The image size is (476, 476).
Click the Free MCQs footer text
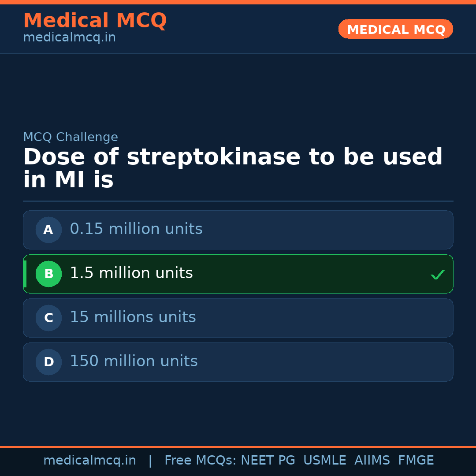[x=200, y=461]
